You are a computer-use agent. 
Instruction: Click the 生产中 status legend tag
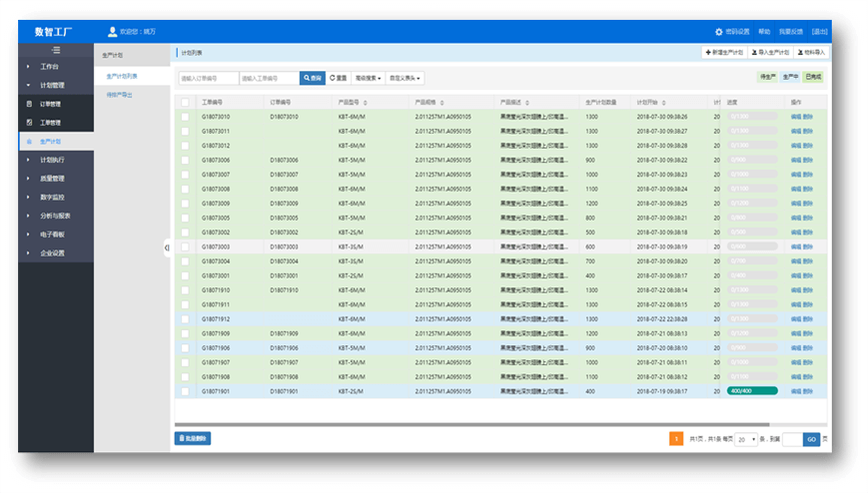pyautogui.click(x=790, y=77)
